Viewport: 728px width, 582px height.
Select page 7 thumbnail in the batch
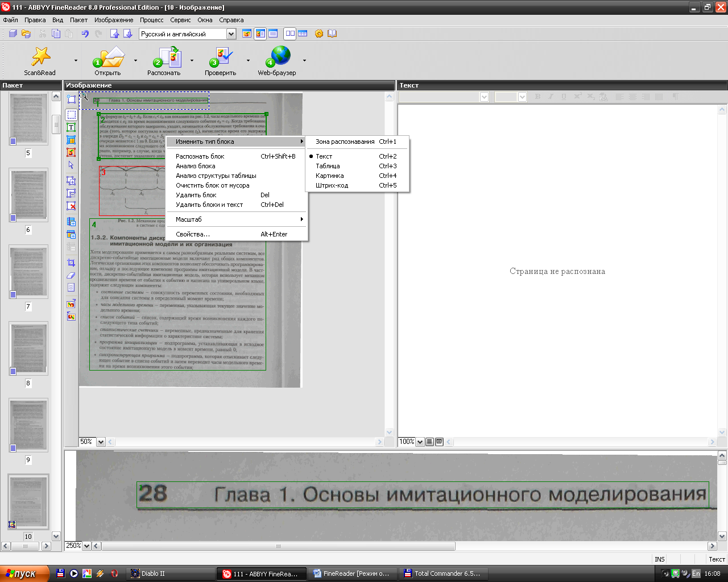[x=28, y=273]
